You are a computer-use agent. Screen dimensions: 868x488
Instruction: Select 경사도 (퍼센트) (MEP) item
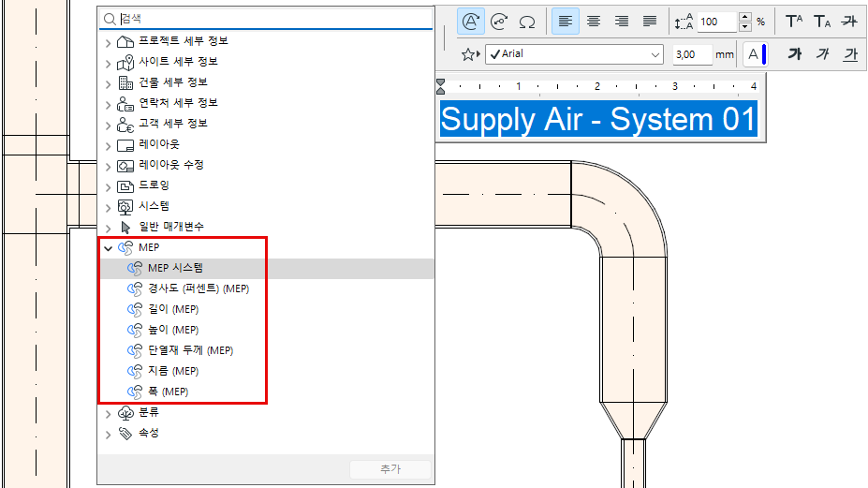[x=267, y=288]
